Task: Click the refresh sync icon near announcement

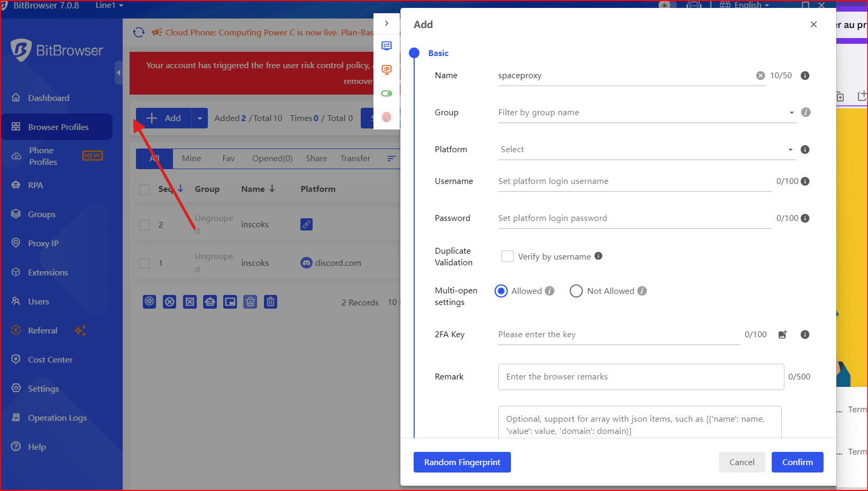Action: (x=139, y=32)
